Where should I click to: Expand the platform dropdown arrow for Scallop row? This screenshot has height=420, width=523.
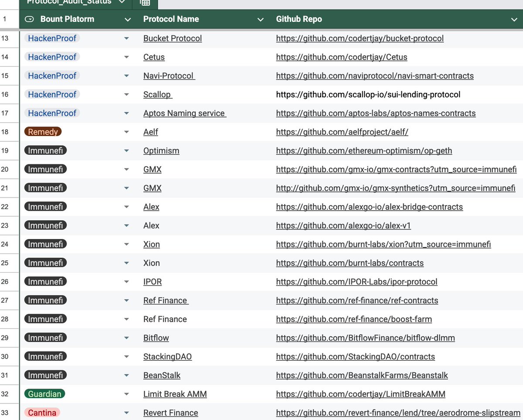(x=126, y=95)
